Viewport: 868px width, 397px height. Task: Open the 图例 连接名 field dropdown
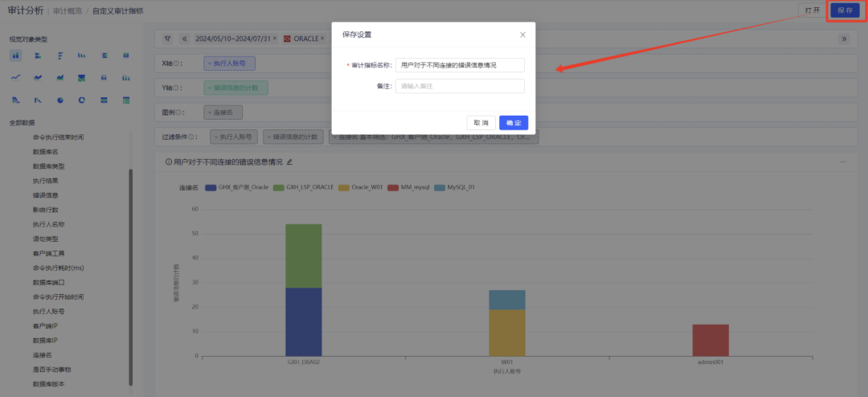pyautogui.click(x=223, y=113)
